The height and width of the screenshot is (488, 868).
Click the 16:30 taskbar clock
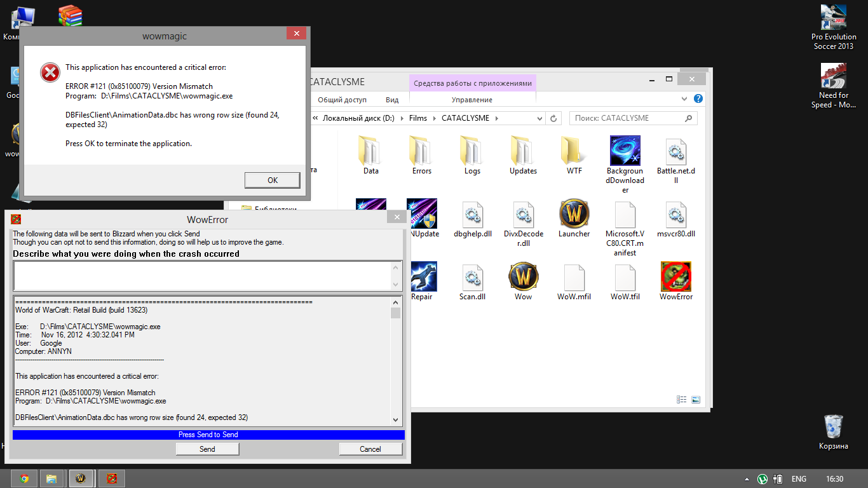[x=835, y=479]
